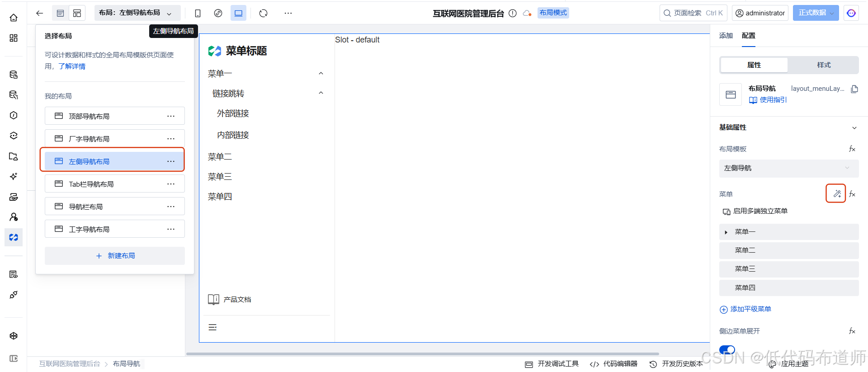This screenshot has width=868, height=372.
Task: Open 开发调试工具 in the bottom bar
Action: pyautogui.click(x=552, y=364)
